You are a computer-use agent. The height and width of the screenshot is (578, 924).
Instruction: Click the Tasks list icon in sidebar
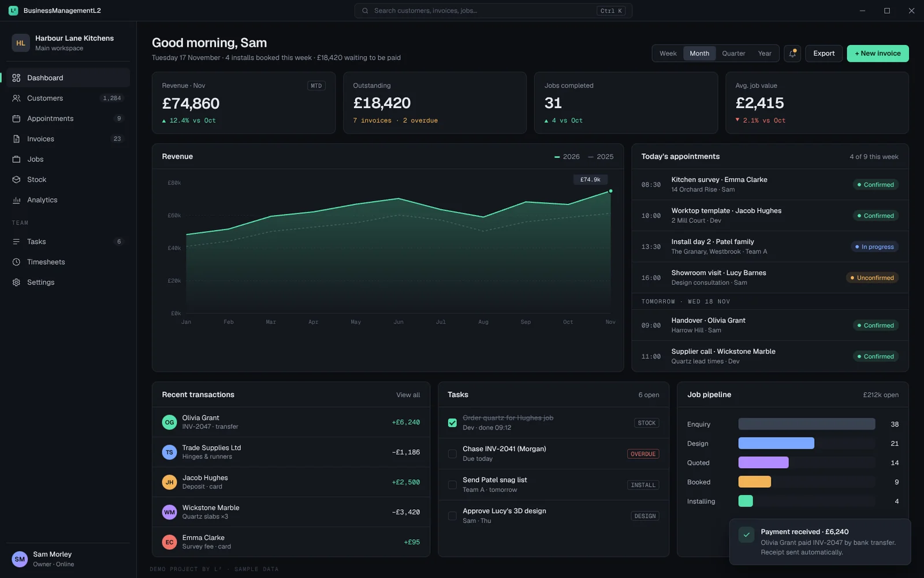(16, 242)
